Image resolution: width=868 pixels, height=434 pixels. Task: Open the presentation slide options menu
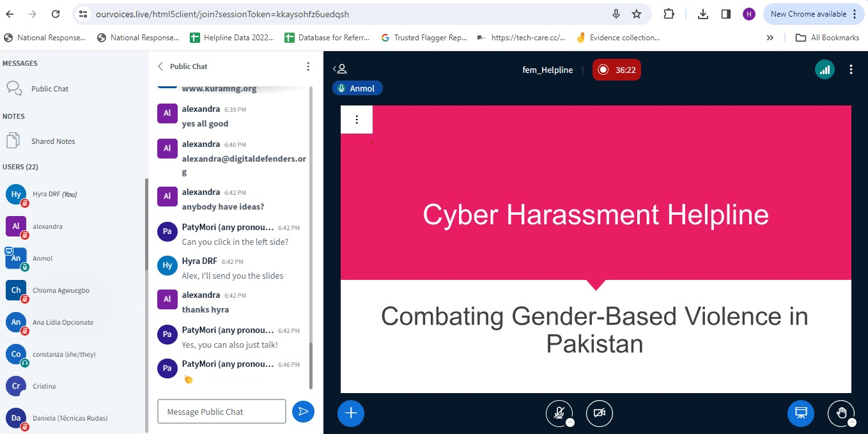tap(357, 120)
